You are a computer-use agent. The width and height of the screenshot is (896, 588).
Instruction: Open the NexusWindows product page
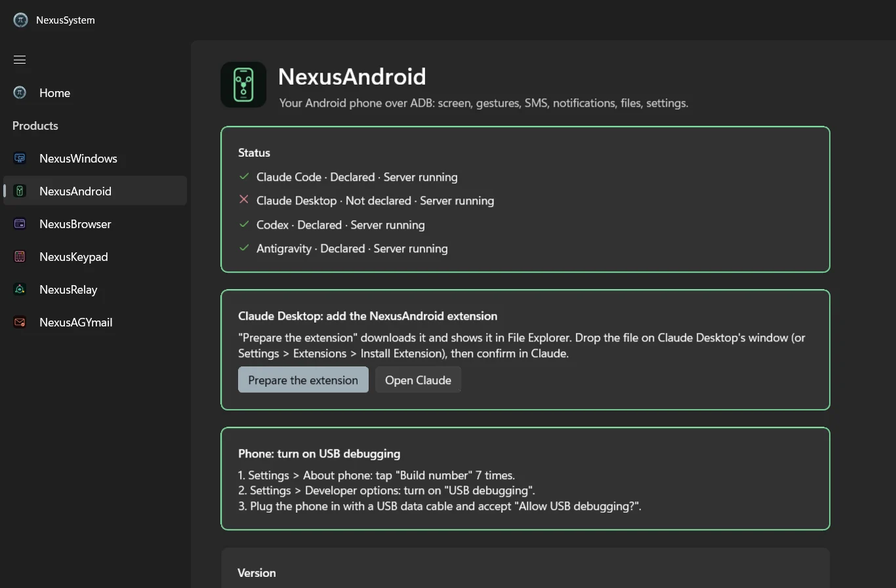pos(95,158)
